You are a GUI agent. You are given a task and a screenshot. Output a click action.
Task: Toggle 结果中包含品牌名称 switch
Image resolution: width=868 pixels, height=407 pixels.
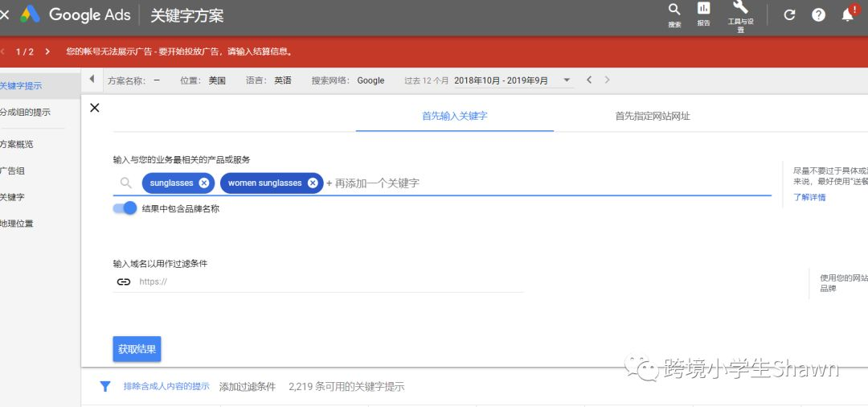(x=125, y=208)
